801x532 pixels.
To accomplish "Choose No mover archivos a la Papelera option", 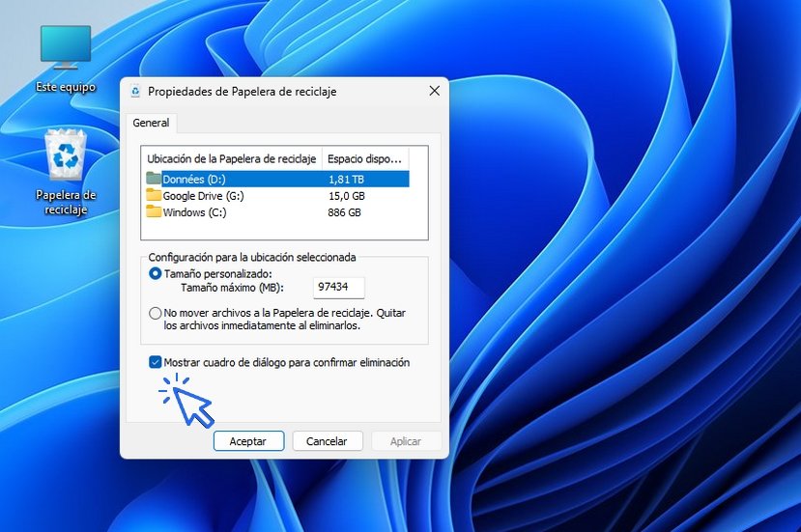I will point(156,314).
